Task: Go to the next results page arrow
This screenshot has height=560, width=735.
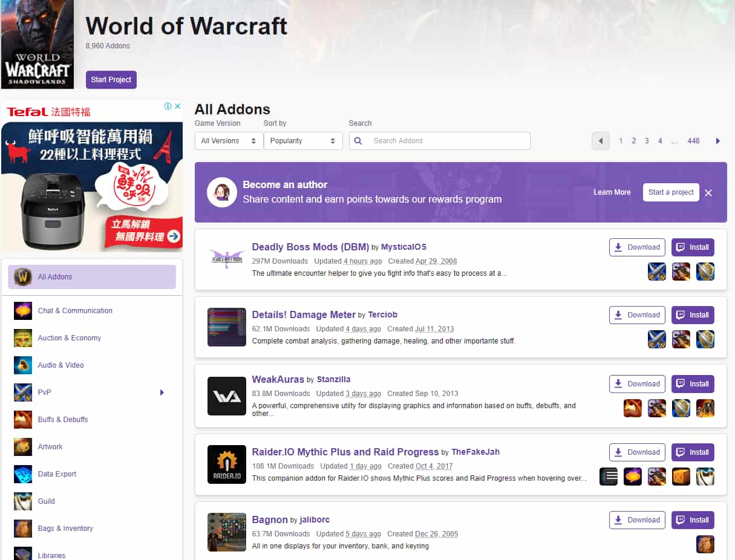Action: tap(718, 141)
